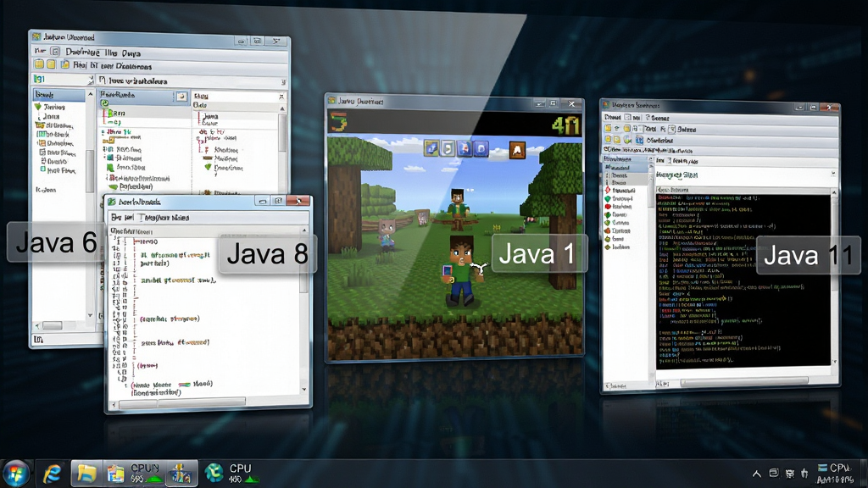Open the taskbar app showing CPUIN meter

click(x=134, y=474)
